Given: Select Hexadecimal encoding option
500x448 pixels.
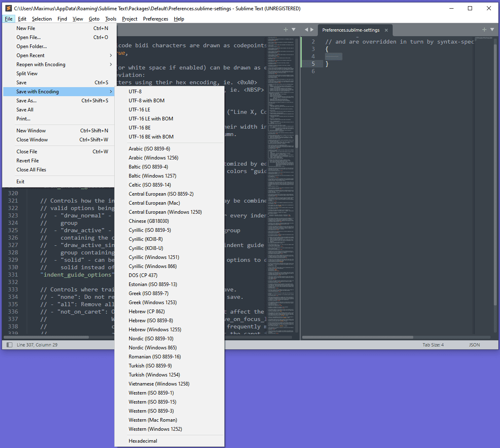Looking at the screenshot, I should (x=169, y=441).
